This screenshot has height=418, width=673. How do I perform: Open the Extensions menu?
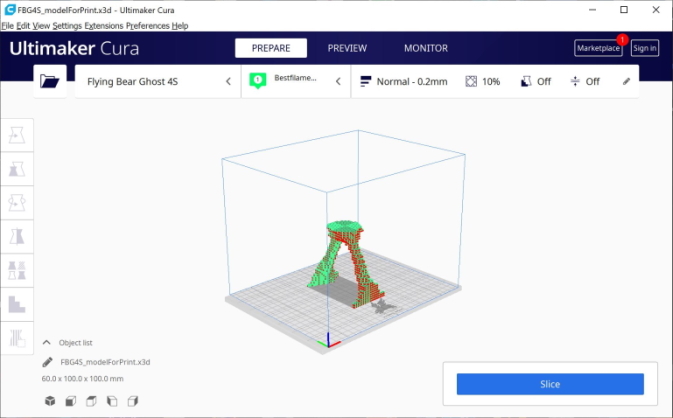pos(103,26)
